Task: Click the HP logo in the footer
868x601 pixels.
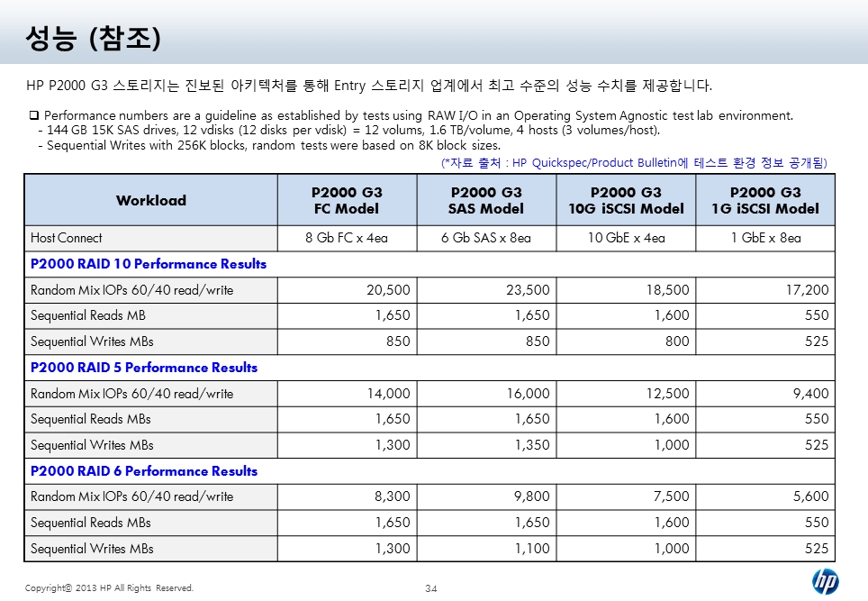Action: coord(826,581)
